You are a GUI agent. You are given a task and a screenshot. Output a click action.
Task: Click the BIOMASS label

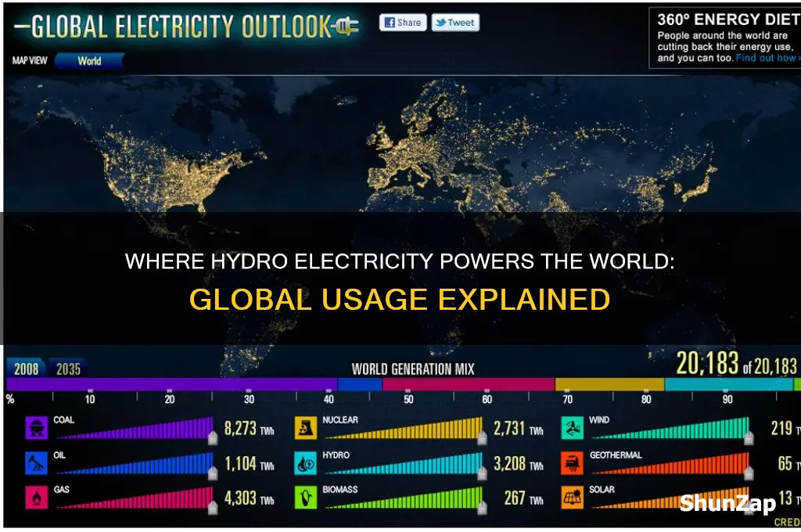pyautogui.click(x=340, y=490)
